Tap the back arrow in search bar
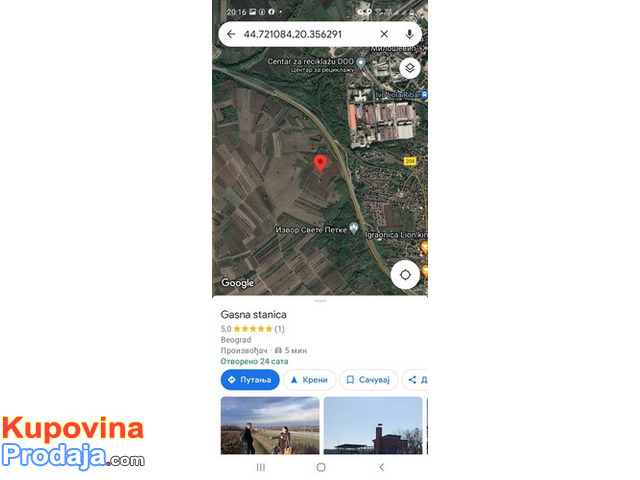The height and width of the screenshot is (480, 640). click(231, 34)
